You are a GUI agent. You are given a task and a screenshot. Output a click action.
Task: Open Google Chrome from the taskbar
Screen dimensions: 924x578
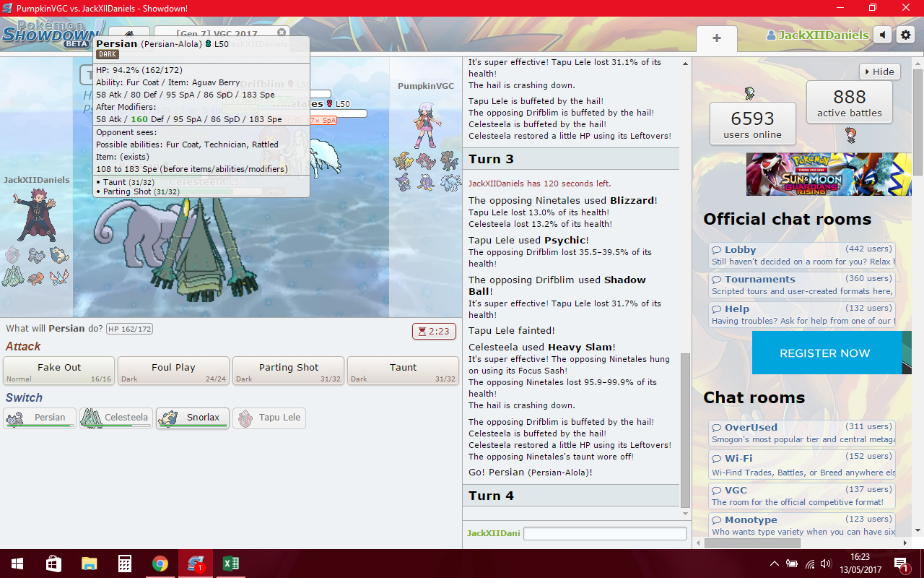(160, 564)
